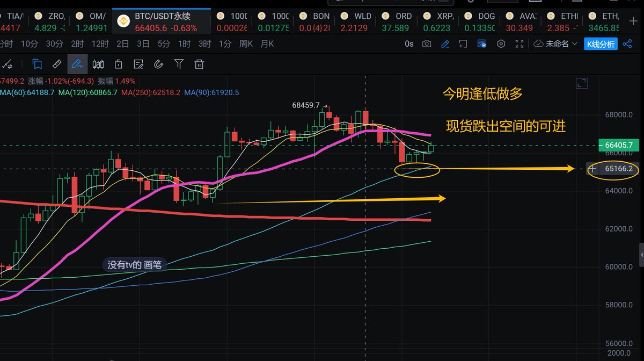Select the candlestick drawing tool icon
This screenshot has height=361, width=644.
[98, 64]
